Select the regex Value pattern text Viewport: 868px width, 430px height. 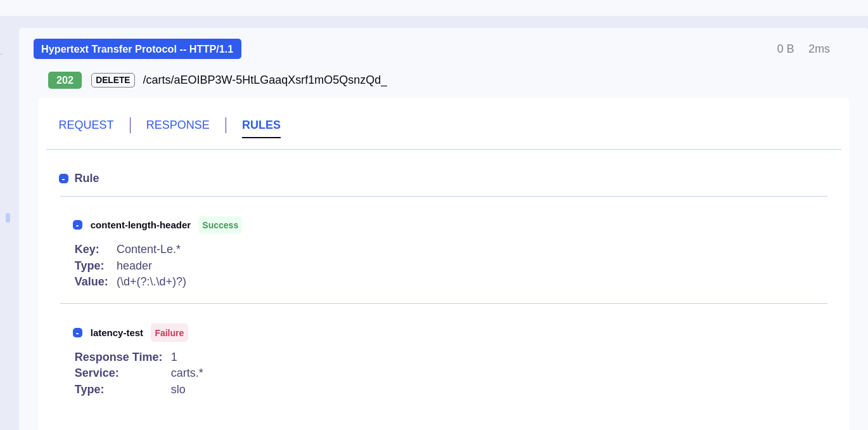pos(151,282)
